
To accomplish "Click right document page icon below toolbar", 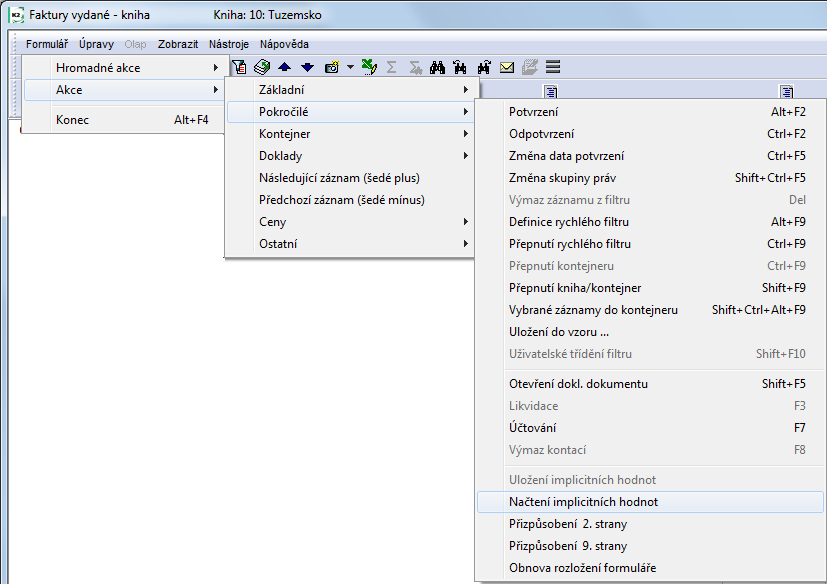I will [x=787, y=91].
